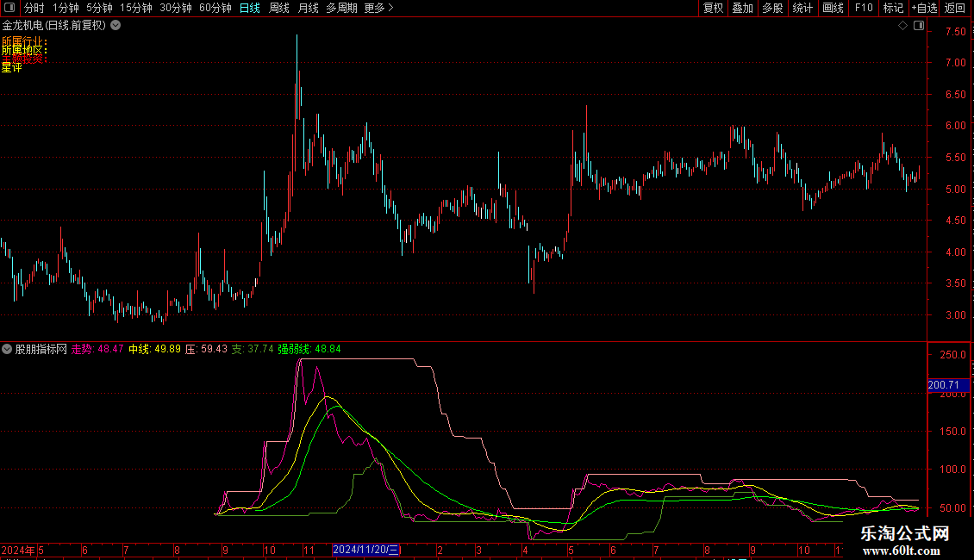Click the 250.0 indicator axis label
This screenshot has width=974, height=560.
tap(952, 355)
